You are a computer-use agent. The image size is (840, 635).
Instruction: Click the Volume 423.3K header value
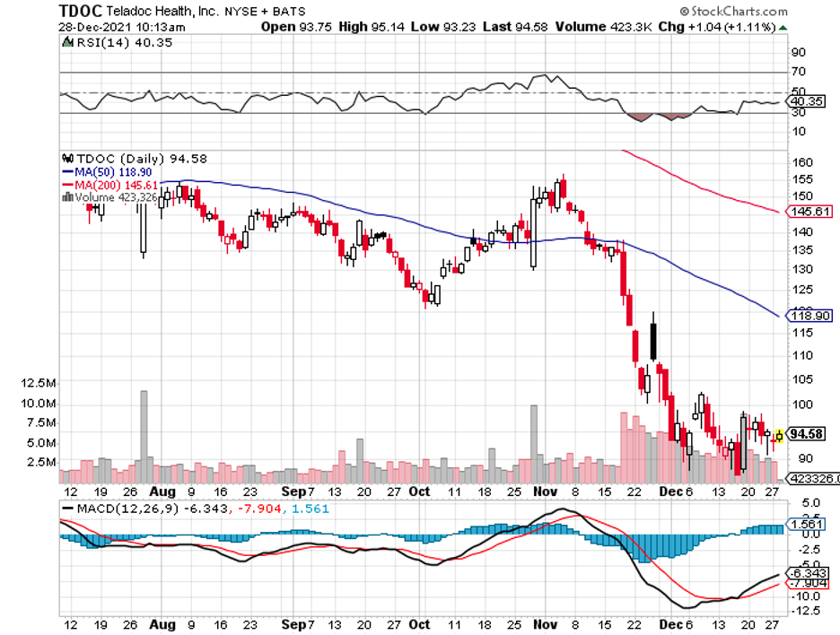pos(603,27)
